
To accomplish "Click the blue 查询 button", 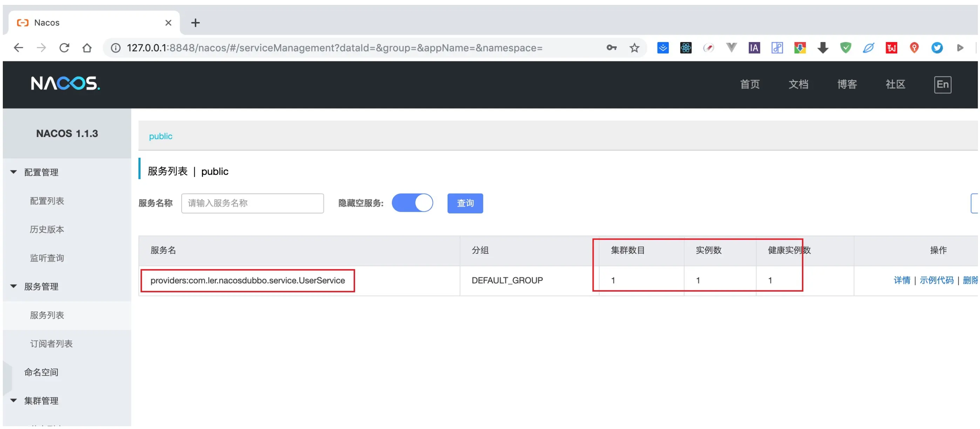I will pyautogui.click(x=464, y=203).
